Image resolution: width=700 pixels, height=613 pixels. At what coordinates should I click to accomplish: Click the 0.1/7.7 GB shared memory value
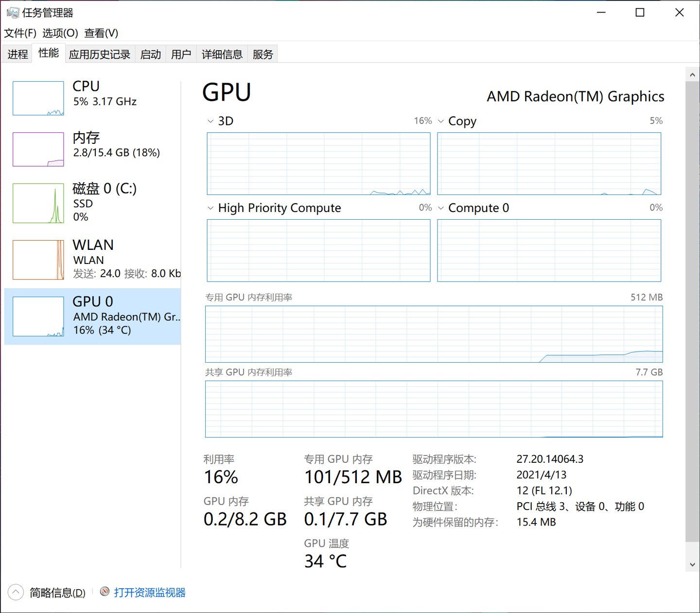(346, 519)
